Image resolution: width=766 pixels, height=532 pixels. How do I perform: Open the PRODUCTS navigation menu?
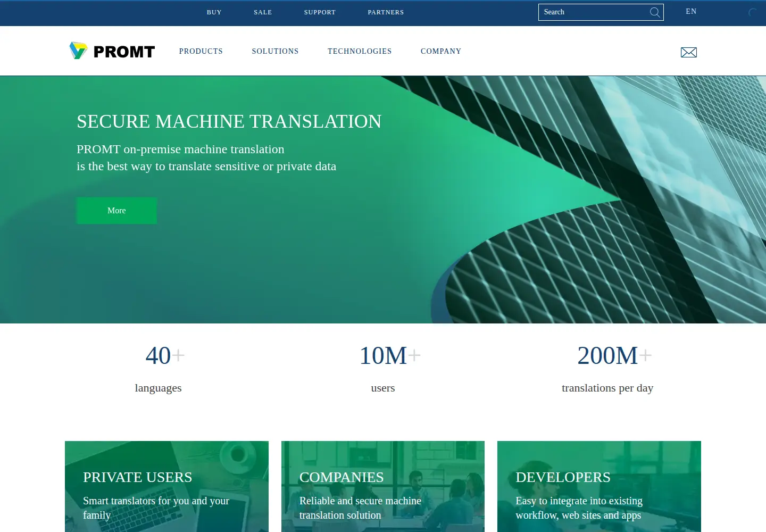click(x=201, y=51)
